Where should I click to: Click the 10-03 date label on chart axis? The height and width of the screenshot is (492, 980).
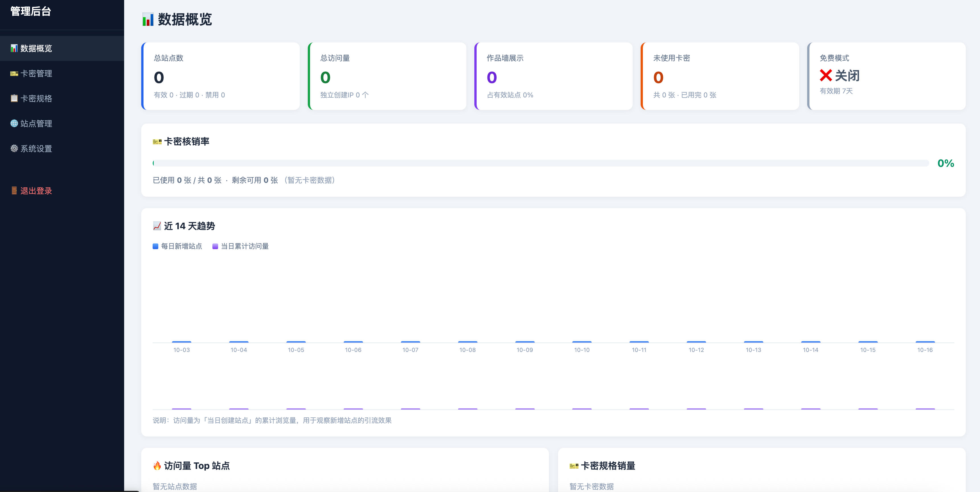tap(181, 350)
